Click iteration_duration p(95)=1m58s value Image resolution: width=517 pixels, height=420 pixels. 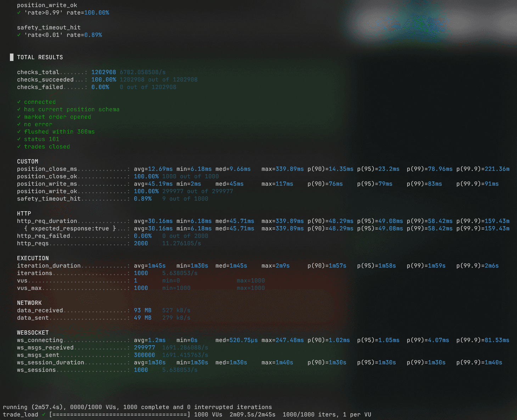coord(377,266)
